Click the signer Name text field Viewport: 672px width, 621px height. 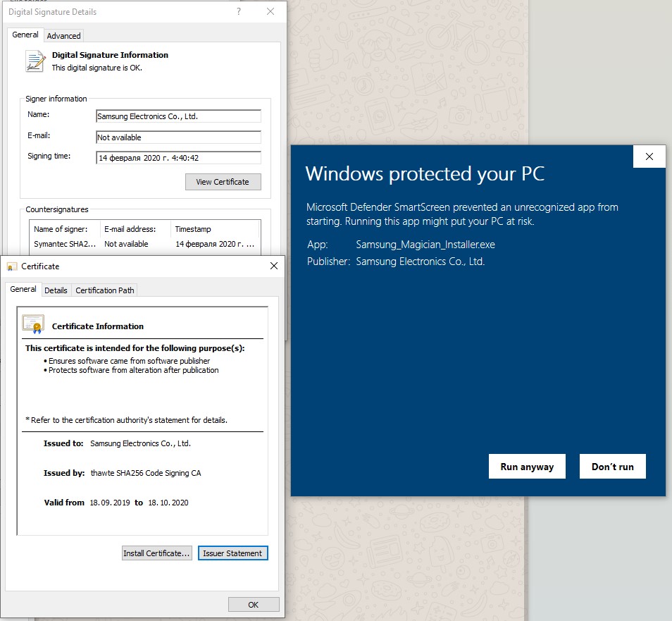(x=178, y=116)
